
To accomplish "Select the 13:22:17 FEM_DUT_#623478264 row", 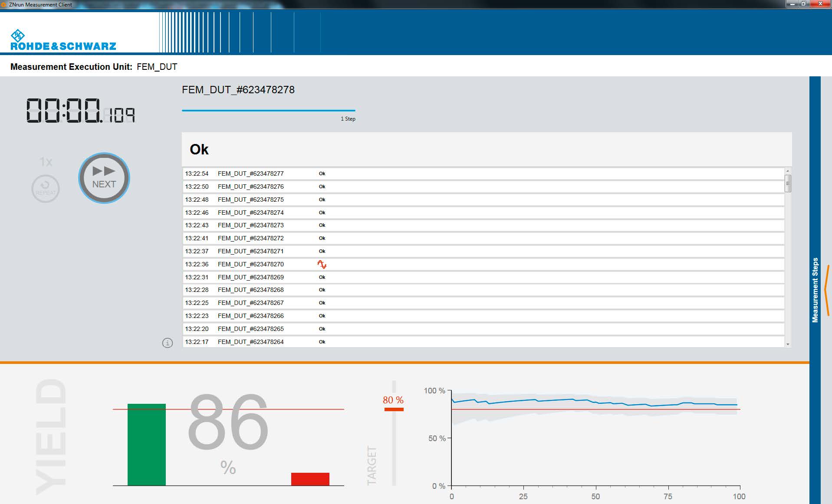I will pos(250,342).
